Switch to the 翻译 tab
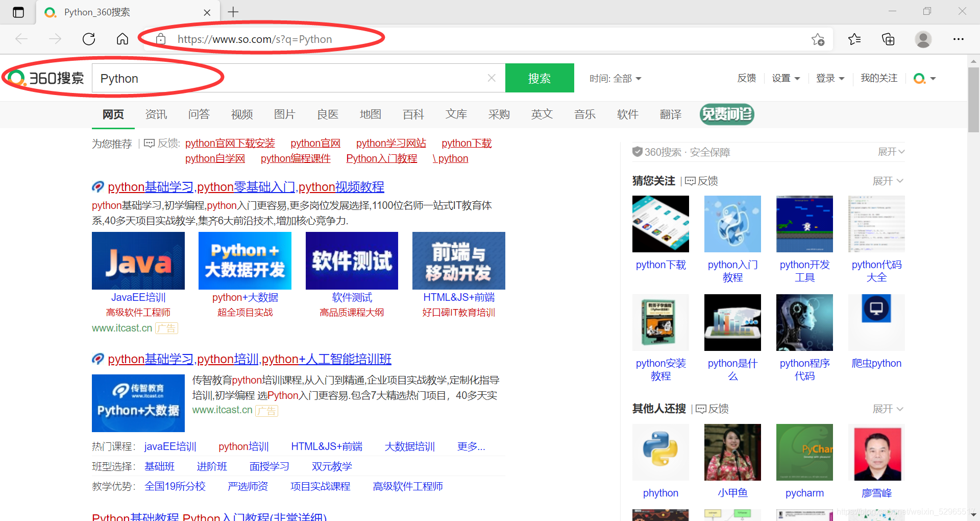 point(671,114)
